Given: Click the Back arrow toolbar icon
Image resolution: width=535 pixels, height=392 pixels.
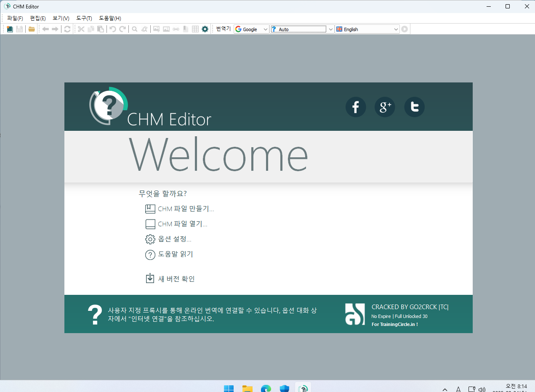Looking at the screenshot, I should [45, 29].
